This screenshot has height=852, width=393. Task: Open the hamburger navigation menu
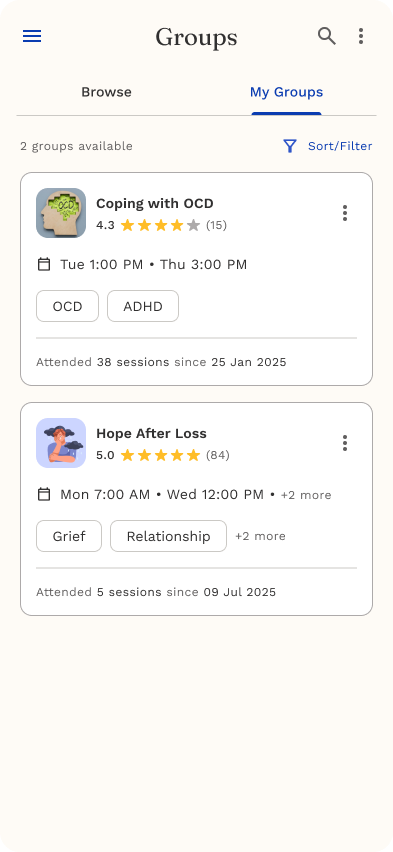(32, 36)
